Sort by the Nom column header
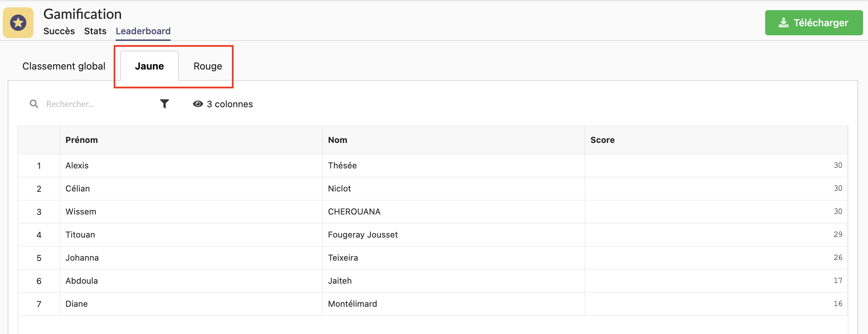This screenshot has height=334, width=868. (337, 140)
